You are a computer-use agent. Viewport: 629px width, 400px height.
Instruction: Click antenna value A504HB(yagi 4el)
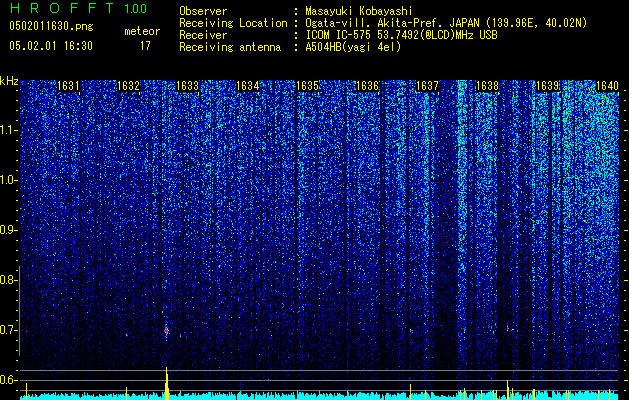(x=353, y=47)
